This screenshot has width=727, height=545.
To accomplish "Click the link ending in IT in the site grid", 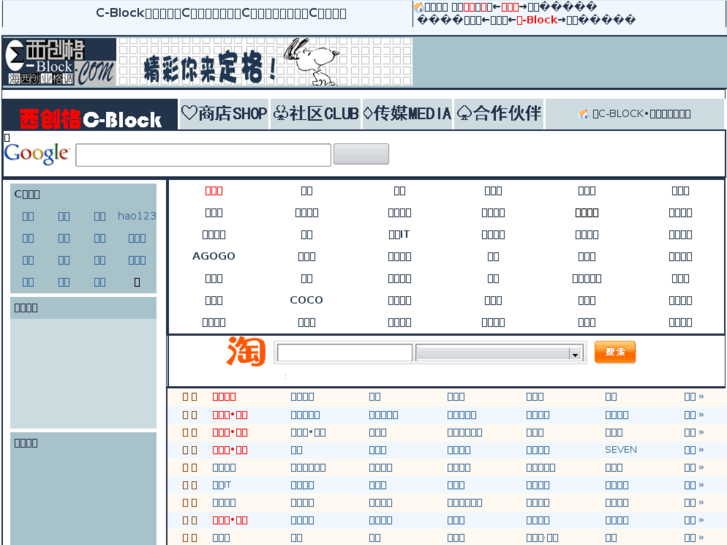I will [x=399, y=234].
